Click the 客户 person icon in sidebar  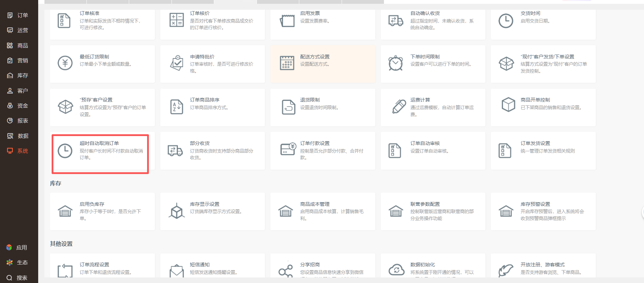pos(10,91)
